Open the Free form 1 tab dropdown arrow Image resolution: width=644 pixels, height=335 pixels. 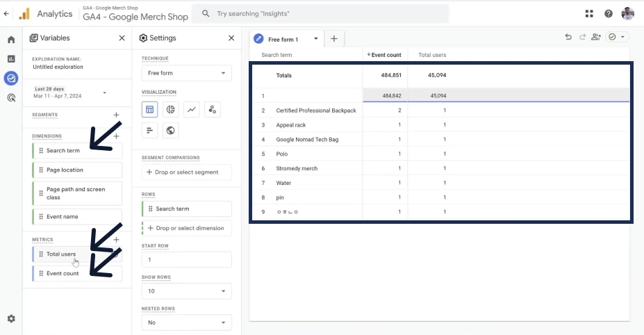[316, 39]
